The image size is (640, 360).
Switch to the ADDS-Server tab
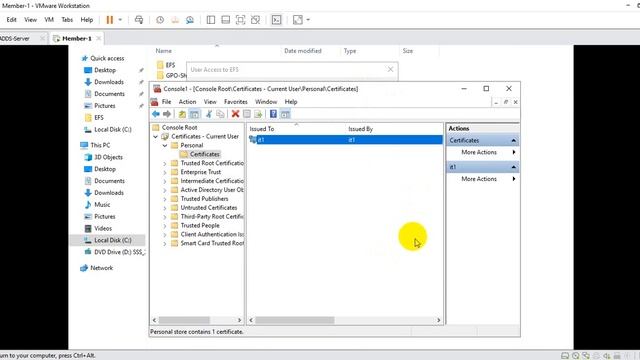coord(15,38)
